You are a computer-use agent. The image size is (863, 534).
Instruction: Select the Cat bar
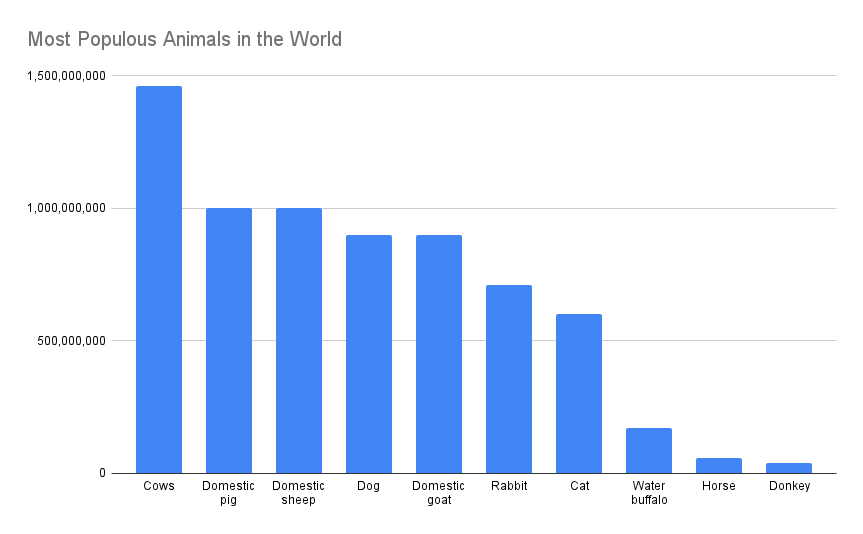click(579, 393)
